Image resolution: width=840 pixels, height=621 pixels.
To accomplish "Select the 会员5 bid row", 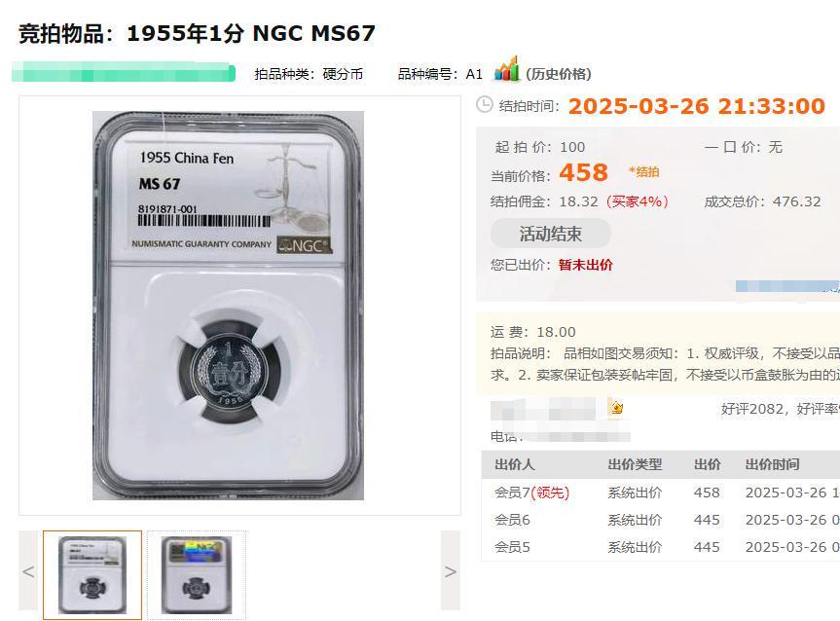I will 661,547.
